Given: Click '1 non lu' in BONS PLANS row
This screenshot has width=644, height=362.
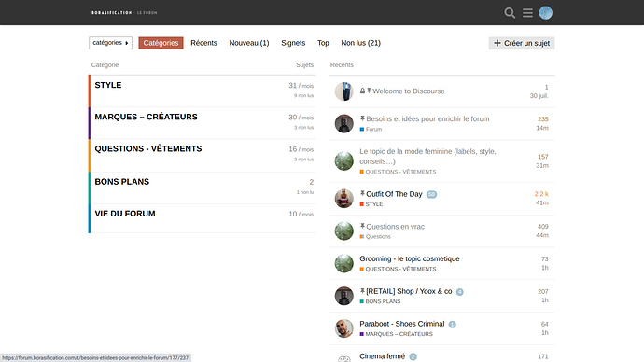Looking at the screenshot, I should tap(305, 192).
